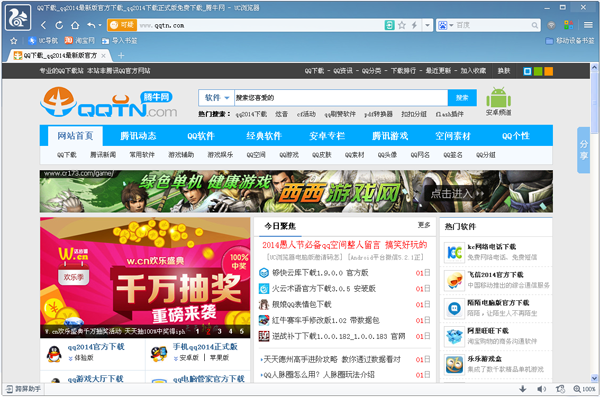This screenshot has width=600, height=397.
Task: Select the QQ软件 navigation tab
Action: tap(201, 136)
